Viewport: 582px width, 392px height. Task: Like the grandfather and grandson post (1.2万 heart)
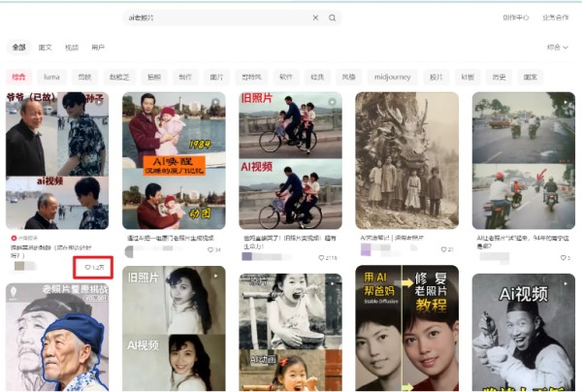tap(87, 267)
